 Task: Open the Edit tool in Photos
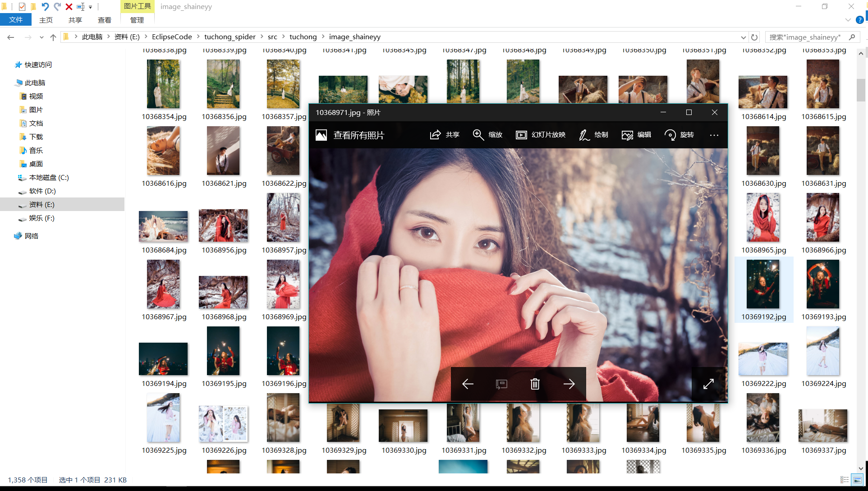(627, 135)
